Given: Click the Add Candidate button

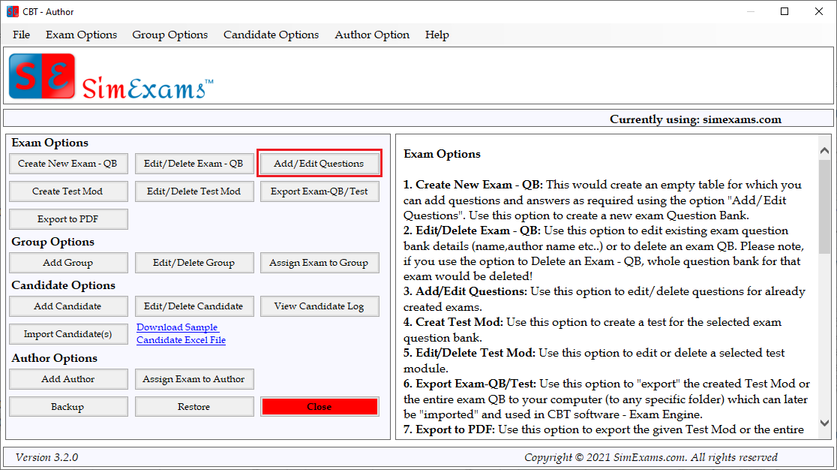Looking at the screenshot, I should pos(68,307).
